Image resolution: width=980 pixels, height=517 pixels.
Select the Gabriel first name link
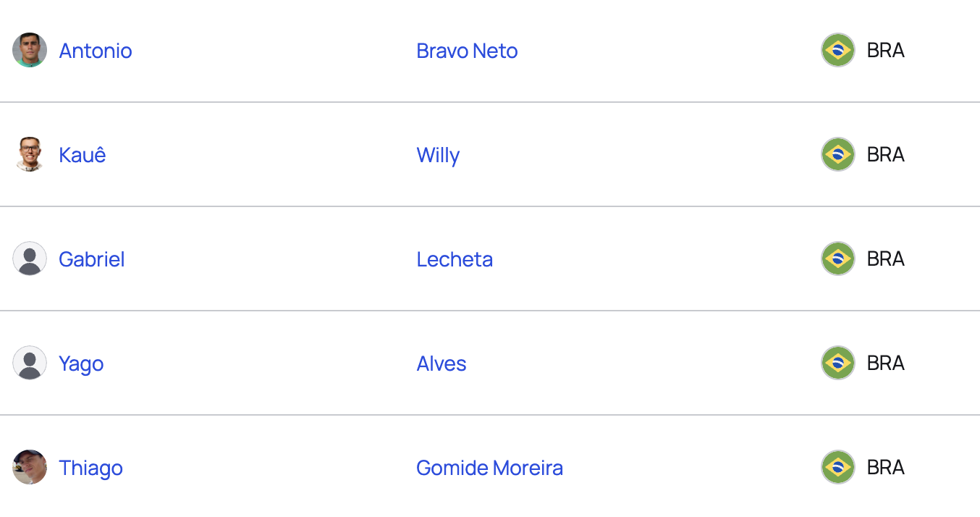[92, 259]
